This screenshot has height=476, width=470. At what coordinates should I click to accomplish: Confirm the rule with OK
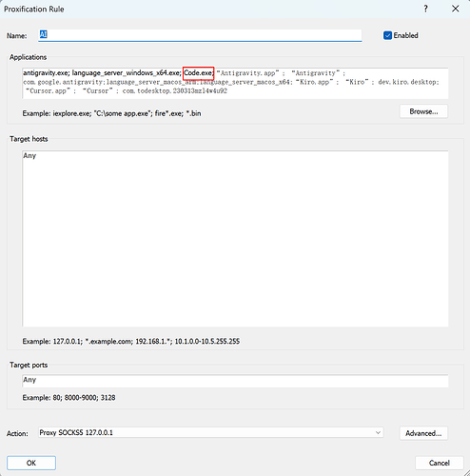(x=31, y=463)
